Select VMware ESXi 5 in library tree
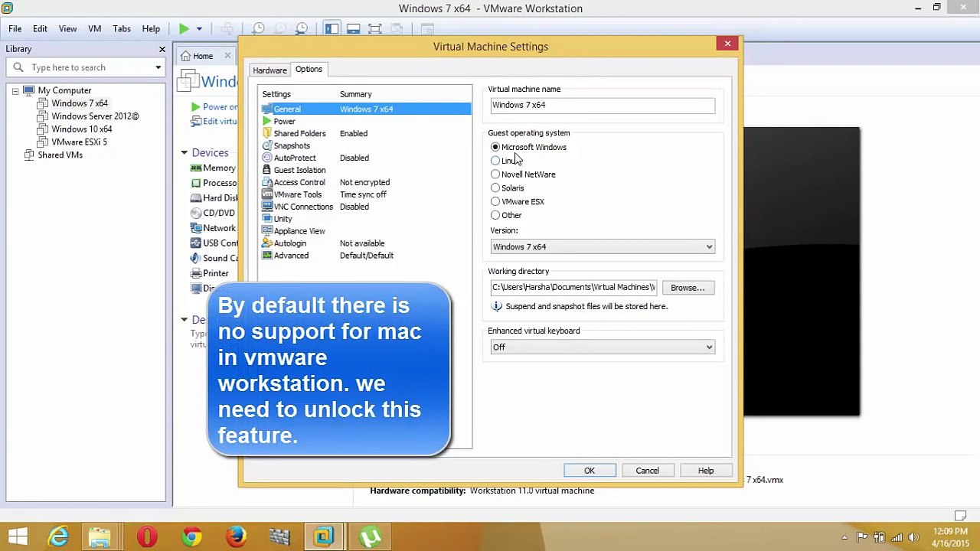 79,142
